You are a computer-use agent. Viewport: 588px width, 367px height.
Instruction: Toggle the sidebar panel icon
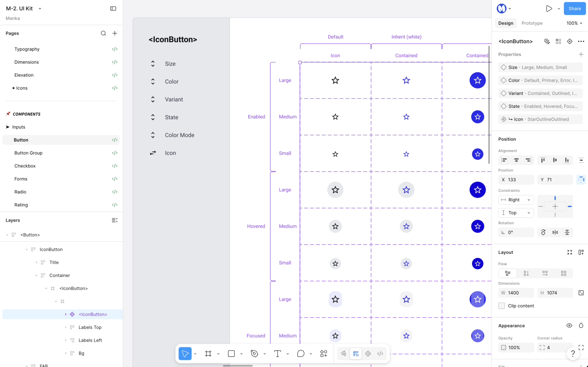(x=113, y=8)
